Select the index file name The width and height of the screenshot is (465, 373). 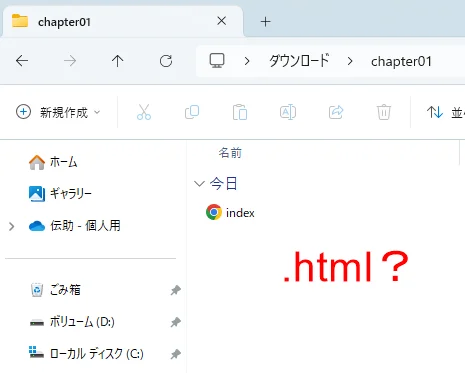point(240,213)
